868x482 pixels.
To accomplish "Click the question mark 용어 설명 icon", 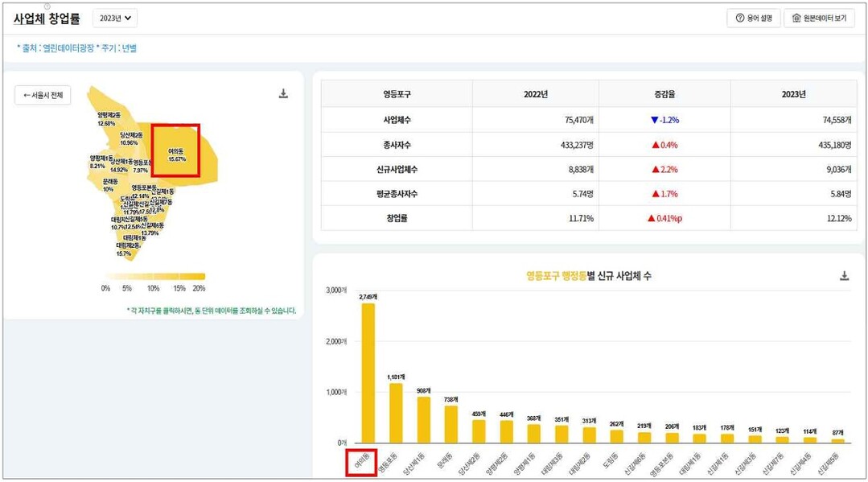I will (x=739, y=18).
